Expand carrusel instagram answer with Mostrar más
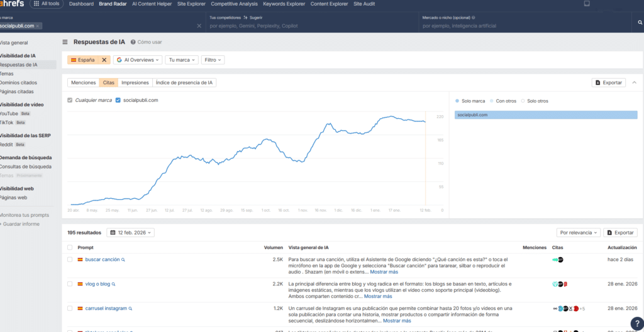 tap(397, 321)
